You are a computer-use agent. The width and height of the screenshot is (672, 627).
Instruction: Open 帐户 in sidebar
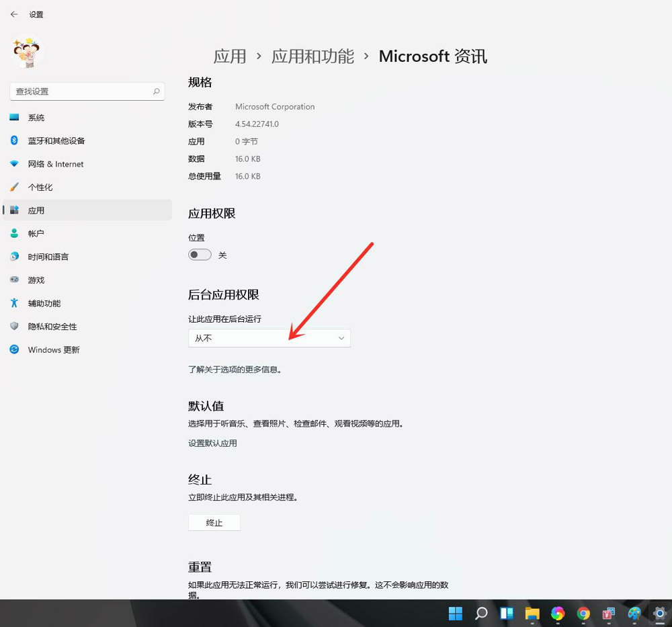[87, 234]
